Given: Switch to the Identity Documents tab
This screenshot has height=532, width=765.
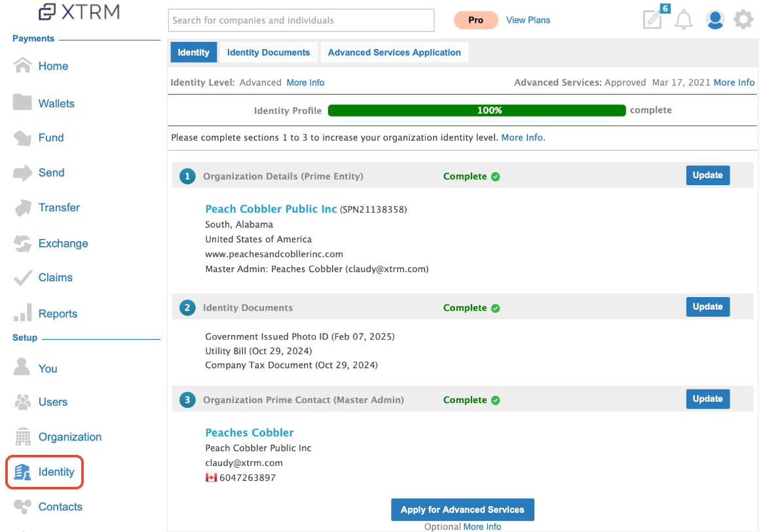Looking at the screenshot, I should (269, 52).
